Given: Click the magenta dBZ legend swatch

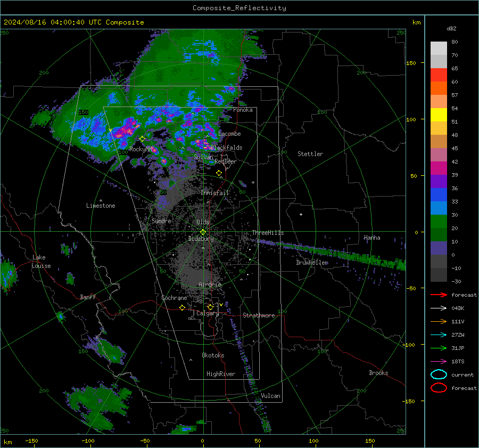Looking at the screenshot, I should [x=439, y=168].
